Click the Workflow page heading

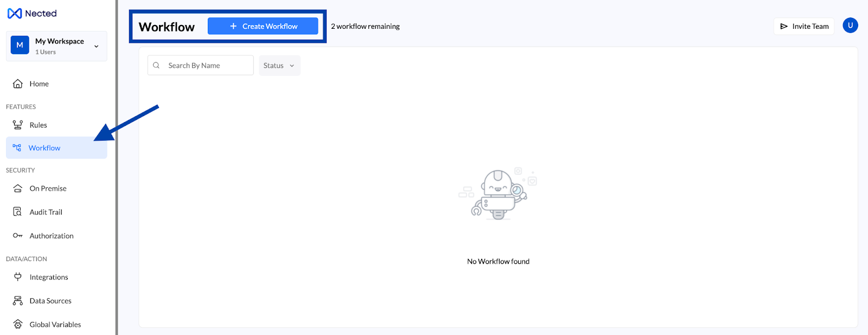167,27
